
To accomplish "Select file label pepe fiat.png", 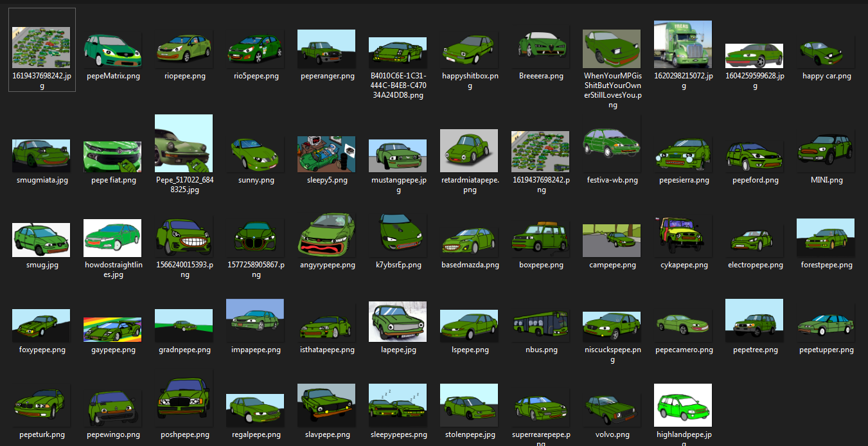I will tap(113, 181).
